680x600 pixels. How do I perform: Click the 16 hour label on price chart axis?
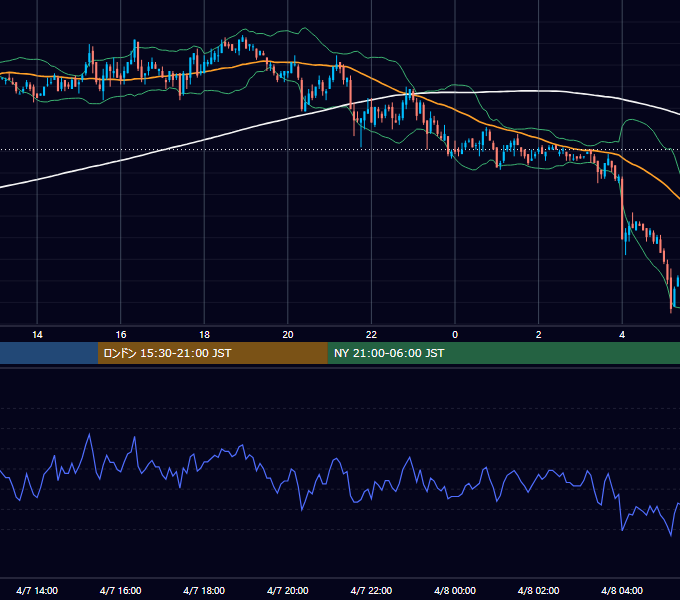pyautogui.click(x=121, y=335)
